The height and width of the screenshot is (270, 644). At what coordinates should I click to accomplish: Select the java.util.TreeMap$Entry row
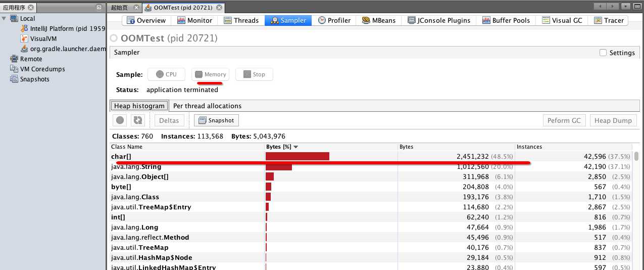371,207
